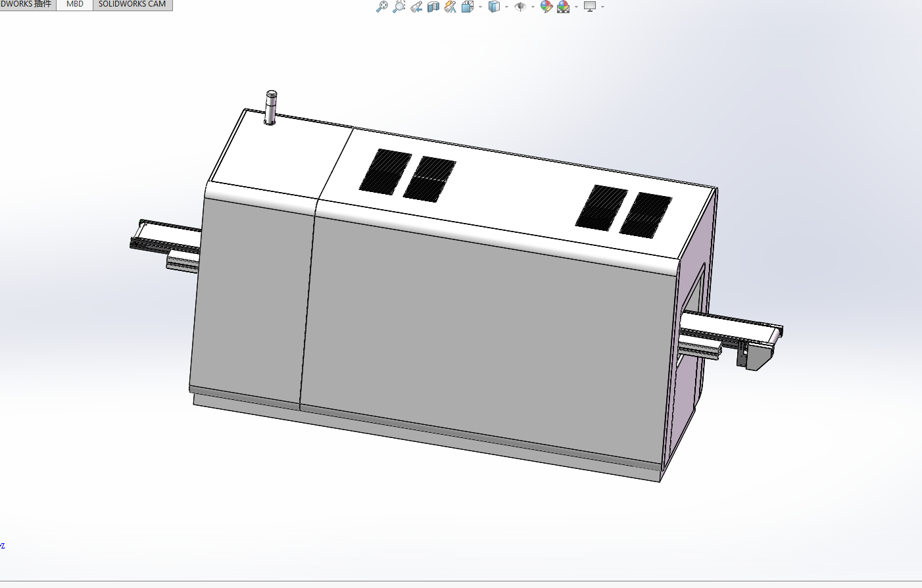Open the View Orientation cube
The image size is (922, 588).
(468, 7)
